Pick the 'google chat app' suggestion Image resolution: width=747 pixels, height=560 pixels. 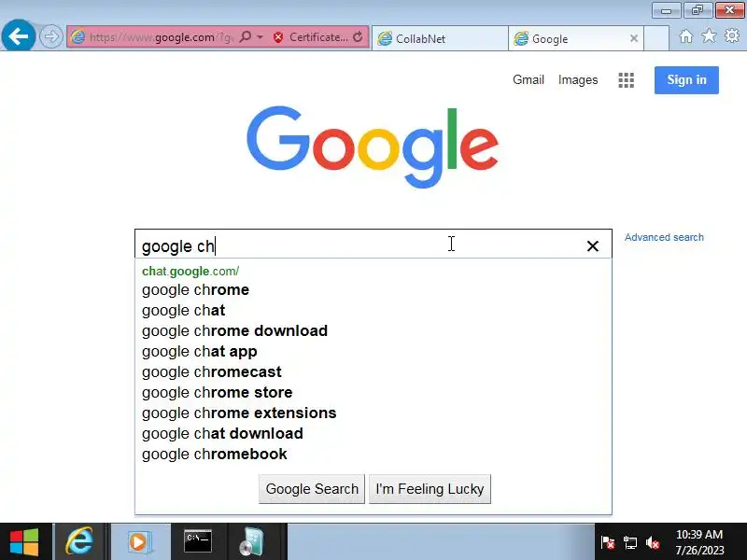pyautogui.click(x=373, y=351)
